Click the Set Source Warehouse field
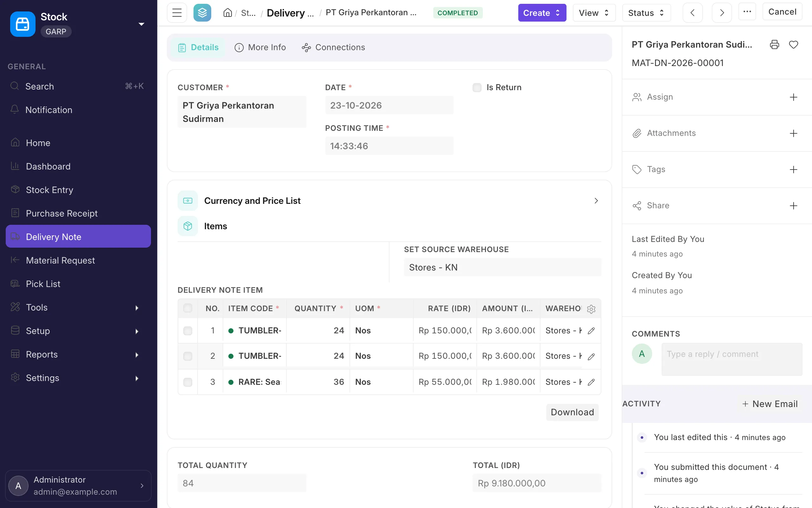This screenshot has height=508, width=812. click(x=502, y=267)
